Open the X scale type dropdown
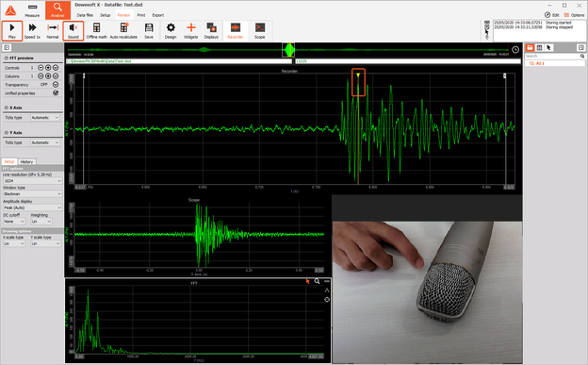 (x=14, y=243)
